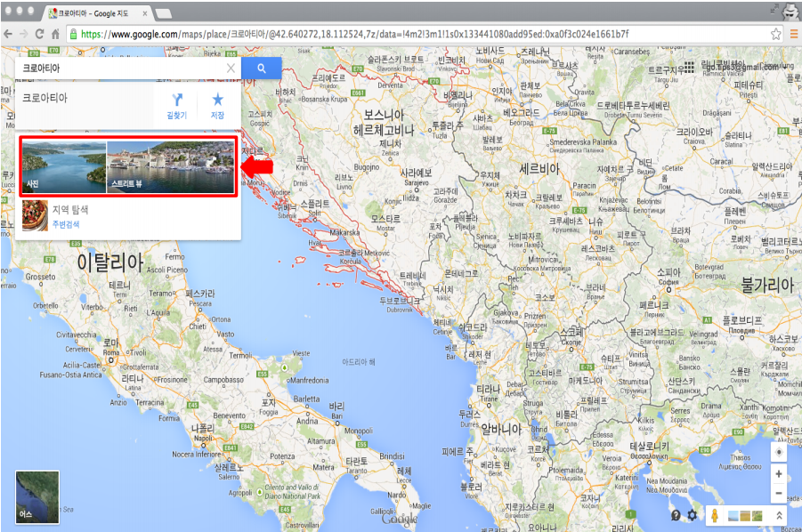
Task: Clear the search box with the X
Action: pos(231,68)
